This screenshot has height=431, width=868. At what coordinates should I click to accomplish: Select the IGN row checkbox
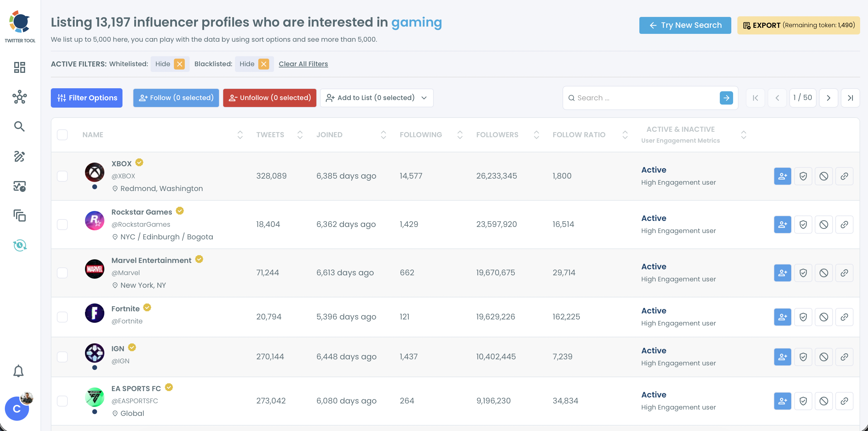(62, 357)
